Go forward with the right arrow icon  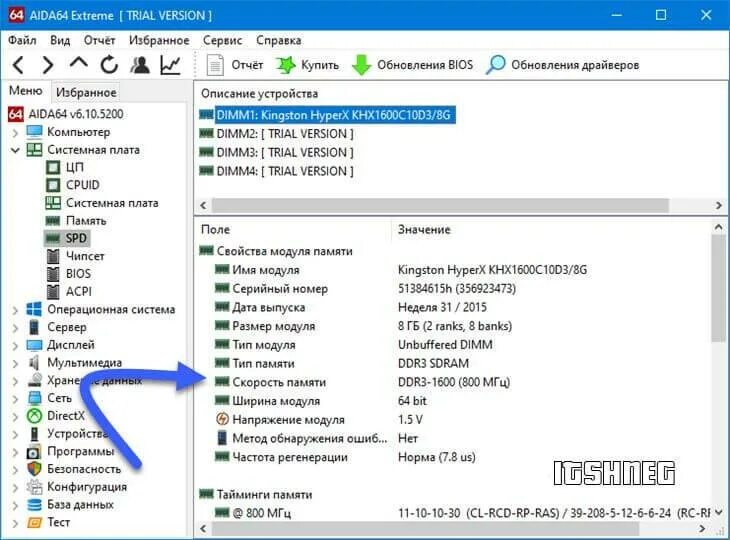(x=48, y=65)
